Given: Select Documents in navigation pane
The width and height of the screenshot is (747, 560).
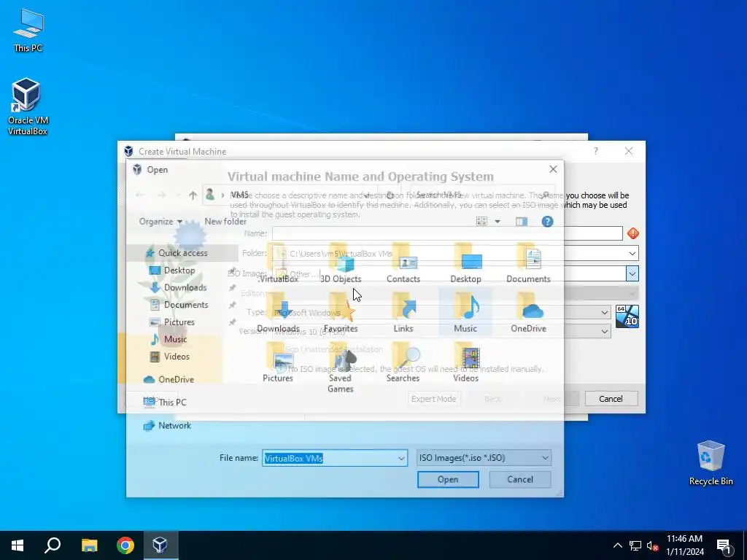Looking at the screenshot, I should [x=186, y=305].
